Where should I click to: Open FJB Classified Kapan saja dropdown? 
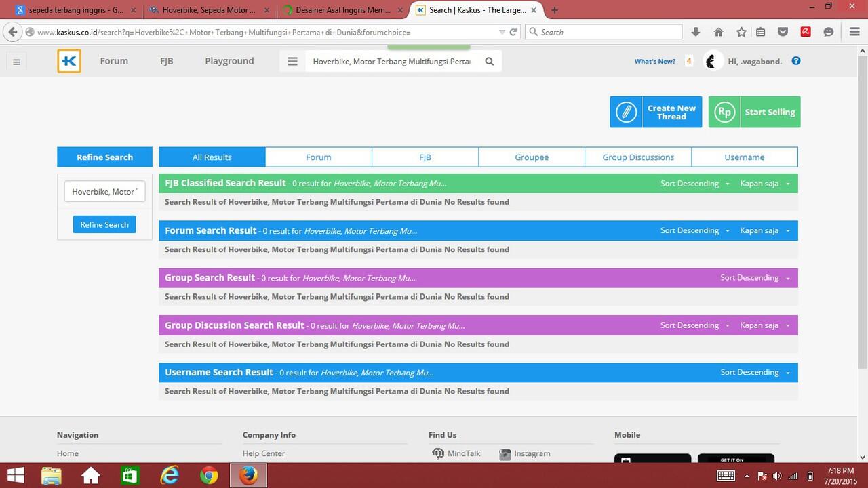765,184
